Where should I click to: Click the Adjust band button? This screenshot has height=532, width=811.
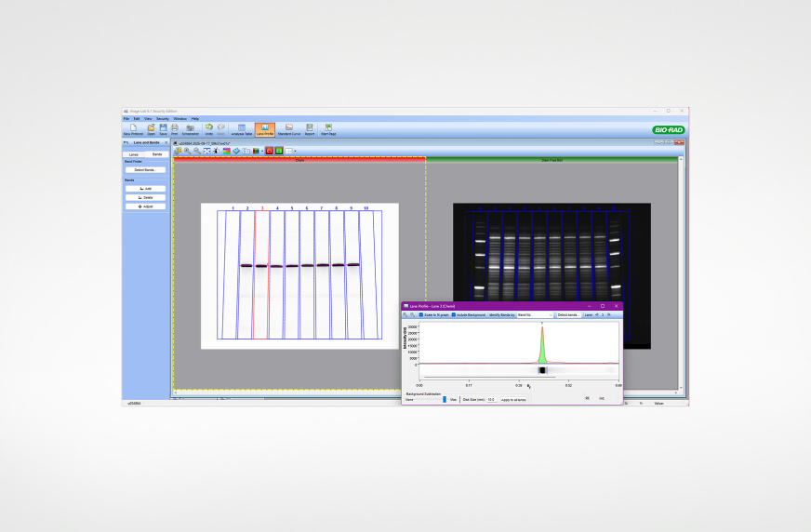coord(145,206)
